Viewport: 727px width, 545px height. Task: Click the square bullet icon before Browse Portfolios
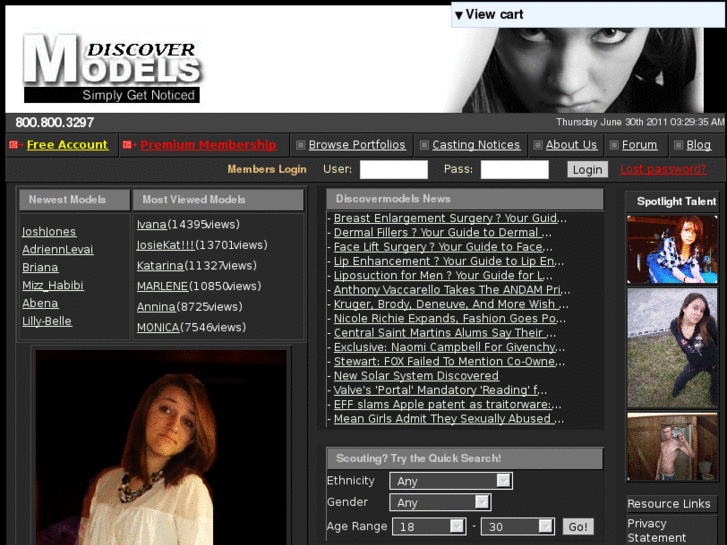pos(300,145)
